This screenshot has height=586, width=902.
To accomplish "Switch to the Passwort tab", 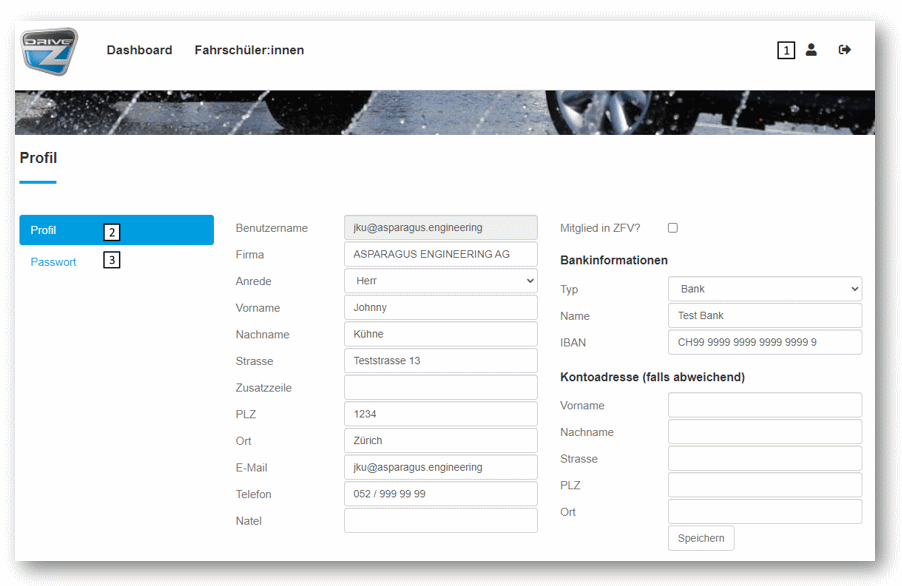I will pyautogui.click(x=53, y=261).
